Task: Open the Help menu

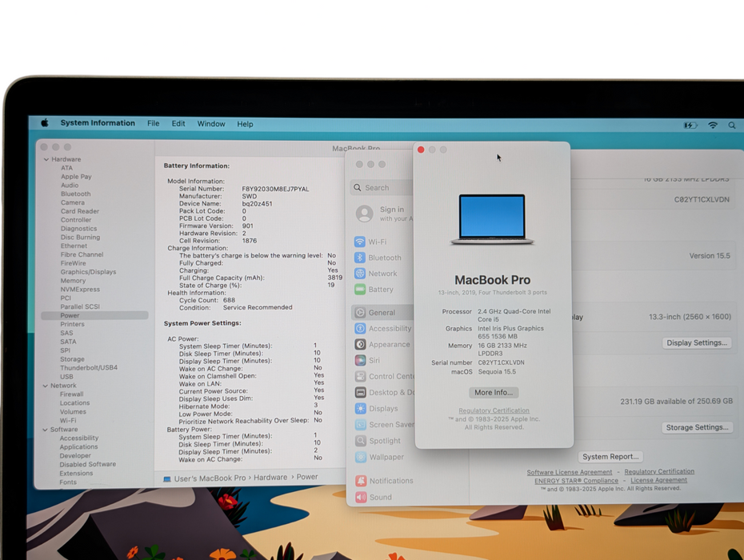Action: pyautogui.click(x=245, y=124)
